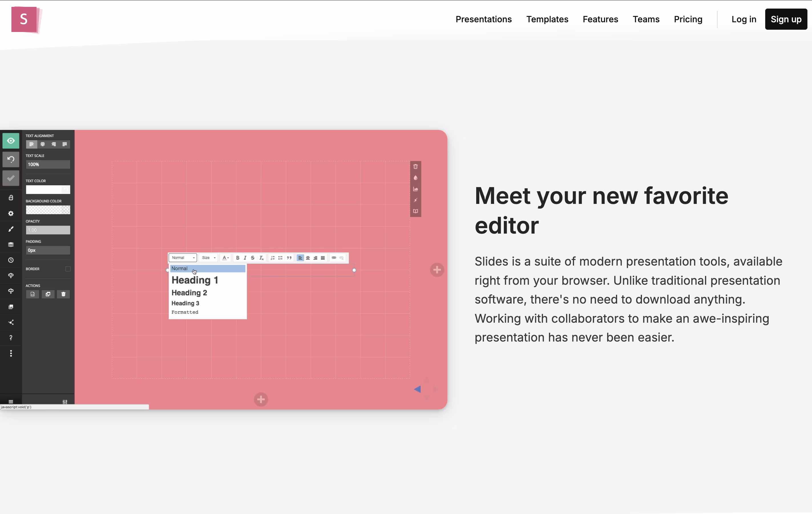Enable the Border checkbox
812x514 pixels.
[68, 269]
